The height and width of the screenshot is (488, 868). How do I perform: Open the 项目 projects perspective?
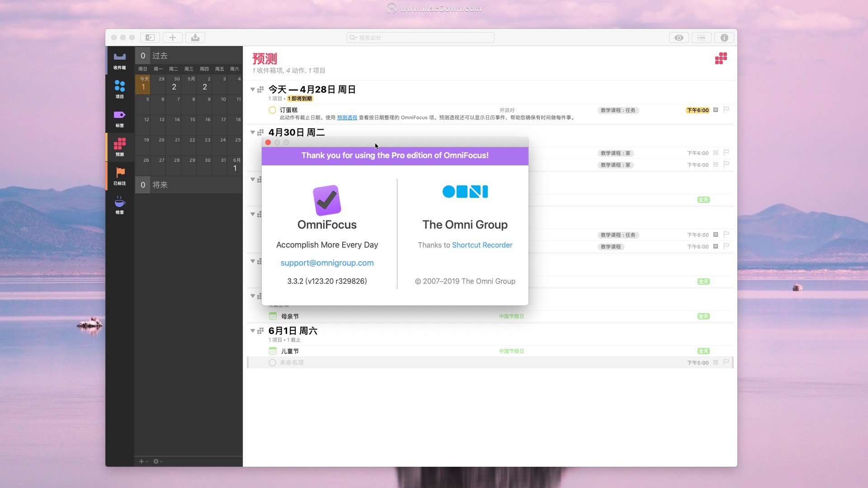click(x=120, y=89)
